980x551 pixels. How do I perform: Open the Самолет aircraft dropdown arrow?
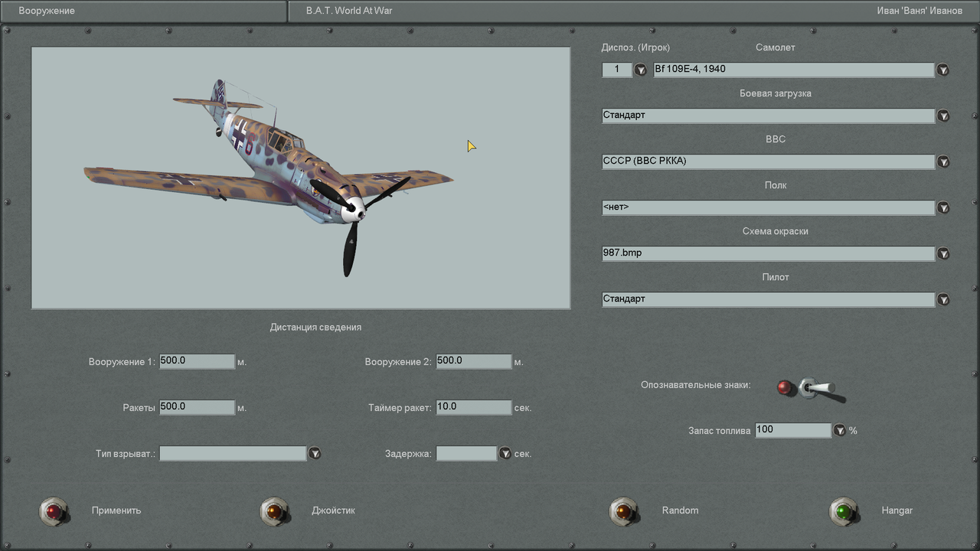pyautogui.click(x=943, y=70)
